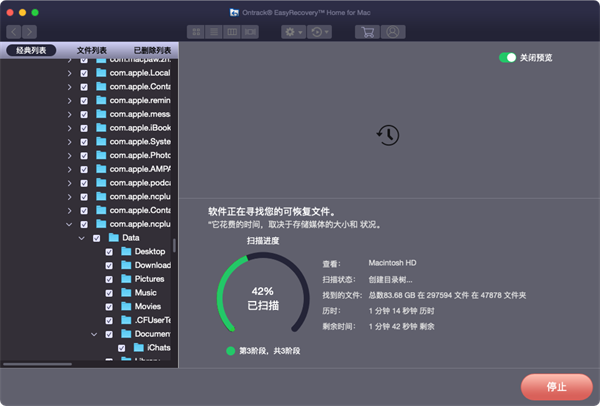Screen dimensions: 600x406
Task: Expand the com.apple.Photc folder
Action: (x=69, y=156)
